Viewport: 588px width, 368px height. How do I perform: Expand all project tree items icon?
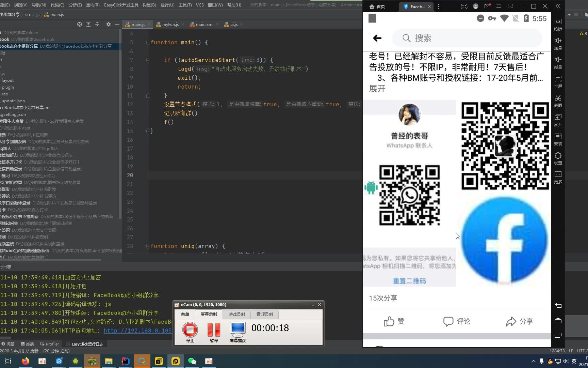[88, 24]
